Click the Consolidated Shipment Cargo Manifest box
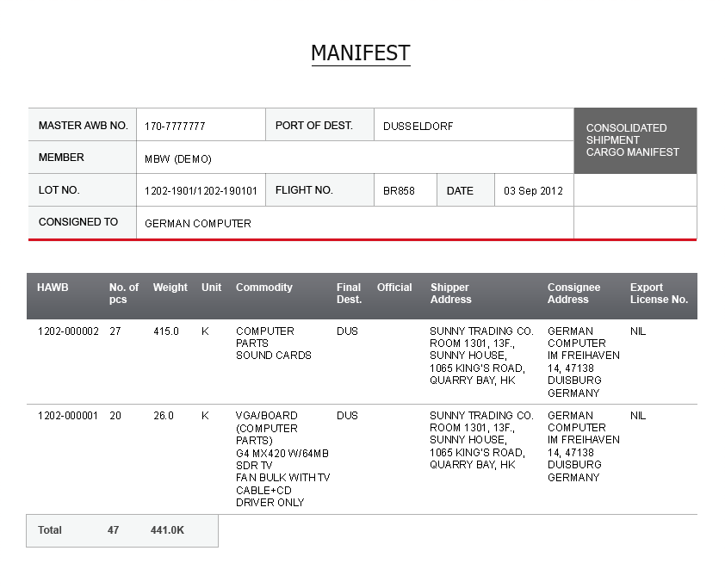 pyautogui.click(x=635, y=140)
